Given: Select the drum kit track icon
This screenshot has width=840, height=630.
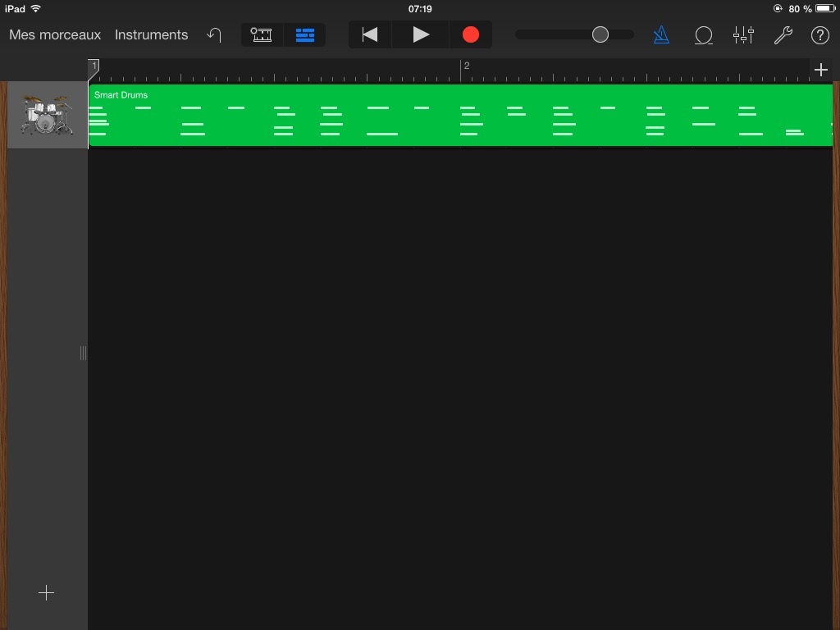Looking at the screenshot, I should click(47, 115).
